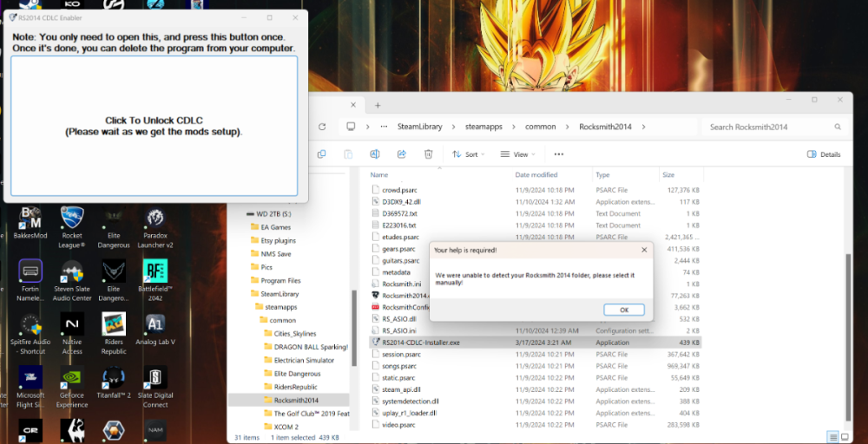Viewport: 868px width, 444px height.
Task: Close the current File Explorer tab
Action: coord(354,105)
